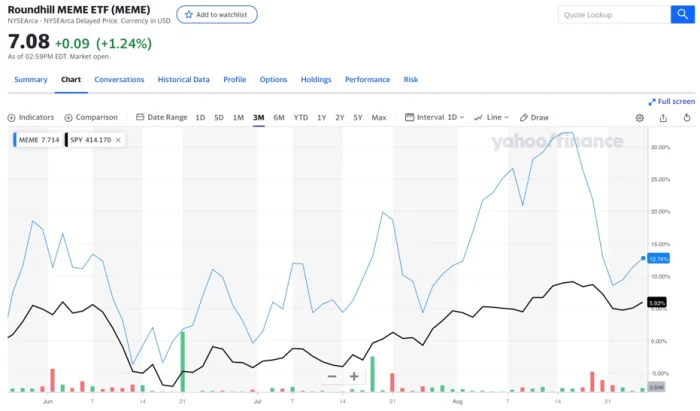Open the Holdings tab
This screenshot has width=700, height=411.
(x=316, y=80)
